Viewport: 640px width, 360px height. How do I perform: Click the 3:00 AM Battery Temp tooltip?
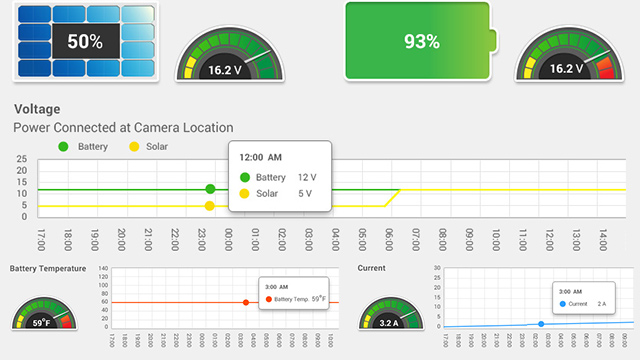[x=294, y=293]
